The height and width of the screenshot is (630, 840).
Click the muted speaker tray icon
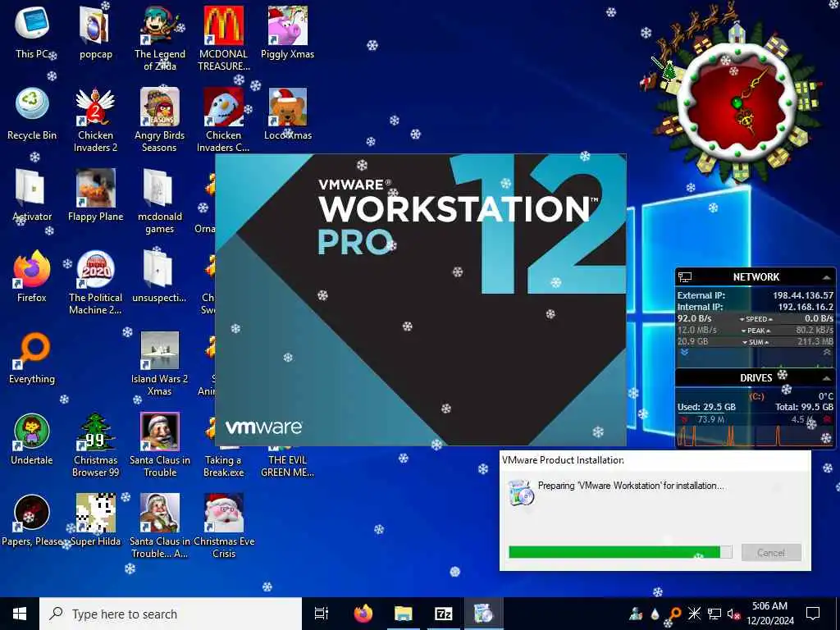point(733,614)
